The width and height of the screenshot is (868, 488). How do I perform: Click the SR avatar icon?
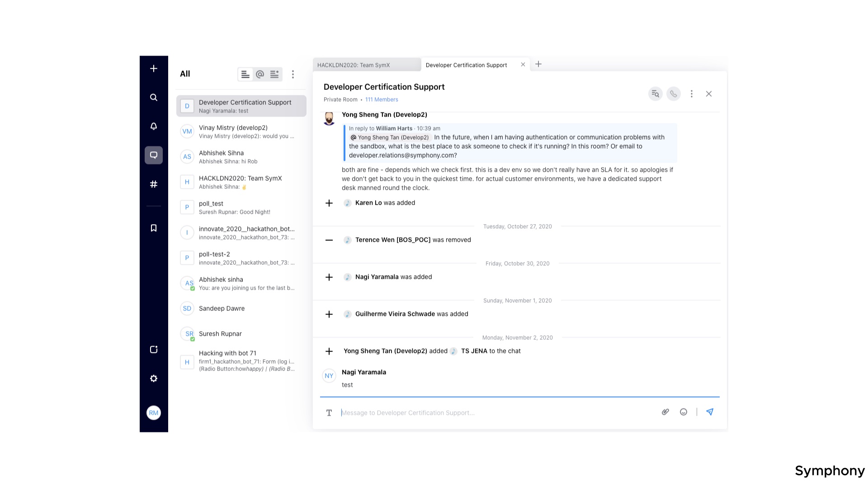click(187, 333)
